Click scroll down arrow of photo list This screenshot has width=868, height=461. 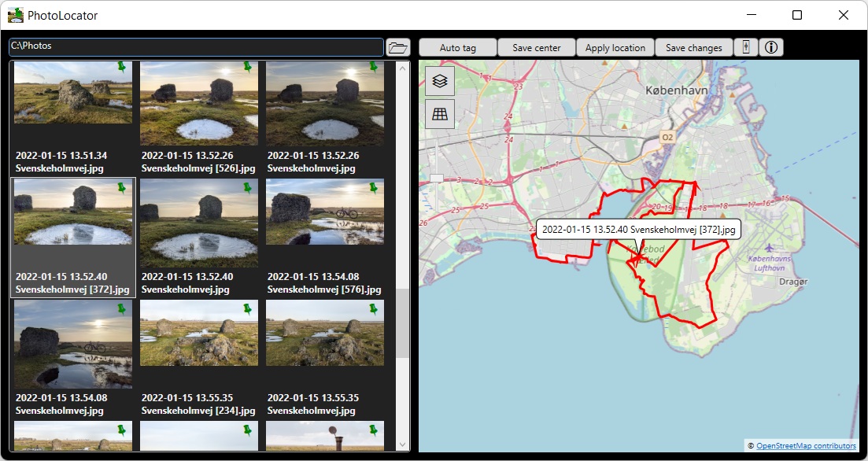pos(402,444)
